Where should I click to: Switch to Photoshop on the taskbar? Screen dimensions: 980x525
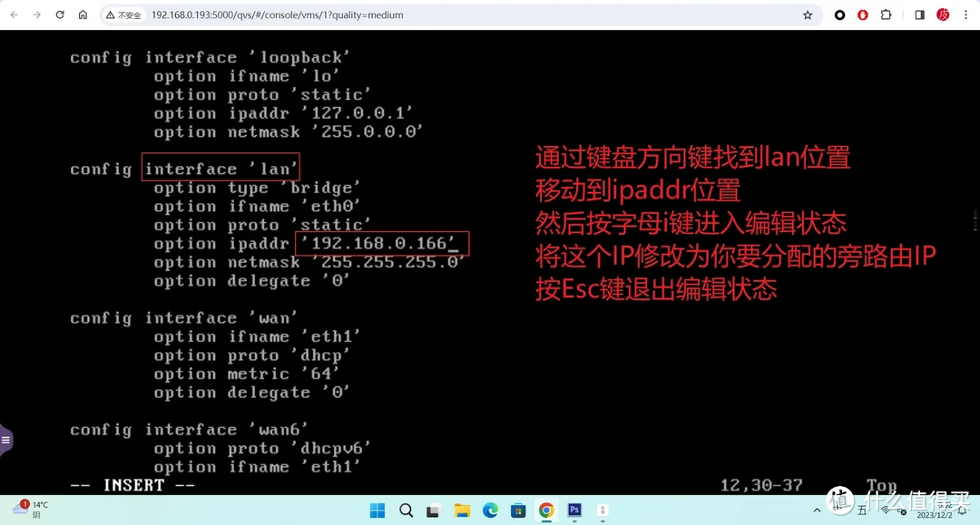coord(574,510)
